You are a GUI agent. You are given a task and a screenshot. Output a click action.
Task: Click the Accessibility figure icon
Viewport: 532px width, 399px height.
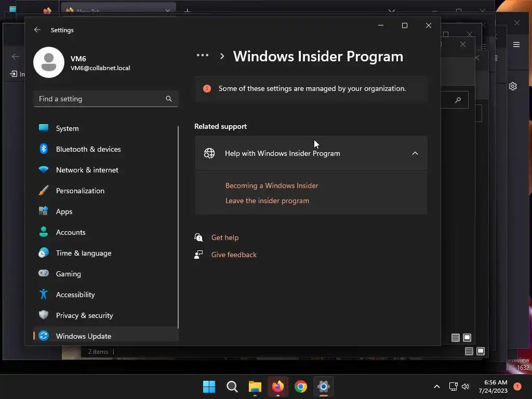pyautogui.click(x=44, y=294)
